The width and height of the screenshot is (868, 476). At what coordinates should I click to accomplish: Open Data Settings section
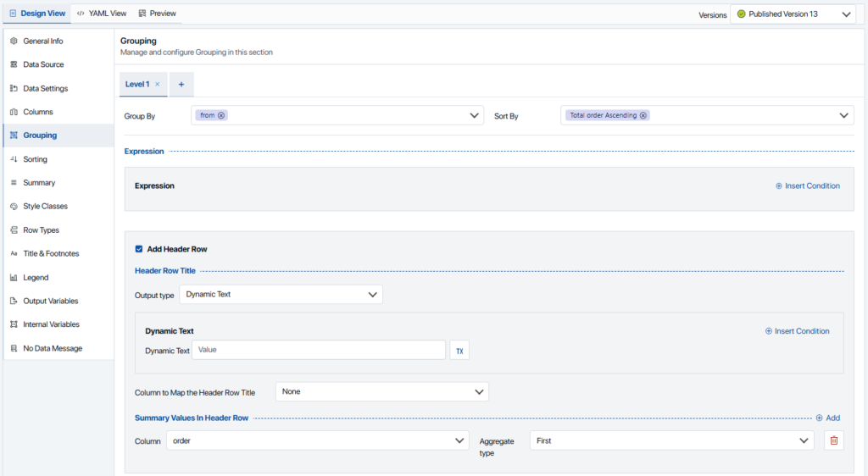point(58,88)
